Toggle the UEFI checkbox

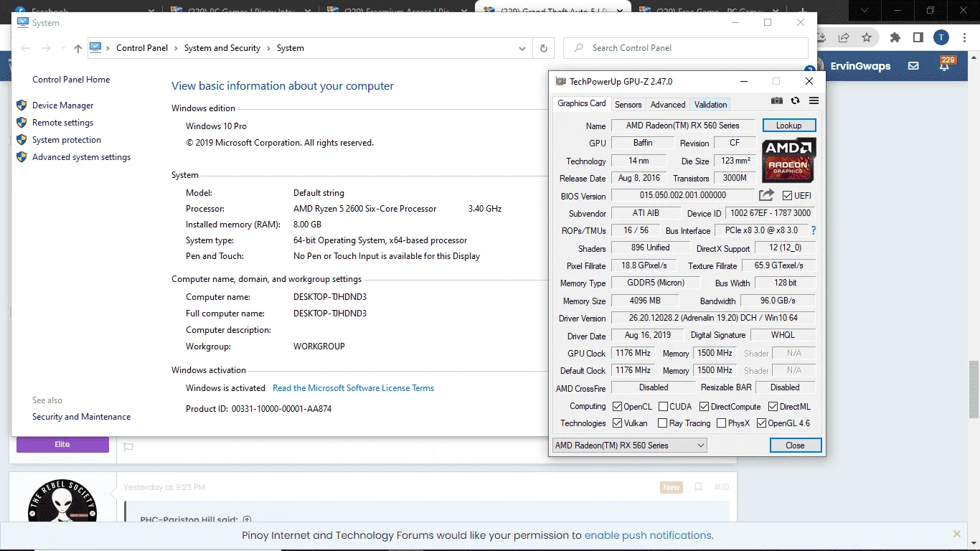tap(787, 196)
